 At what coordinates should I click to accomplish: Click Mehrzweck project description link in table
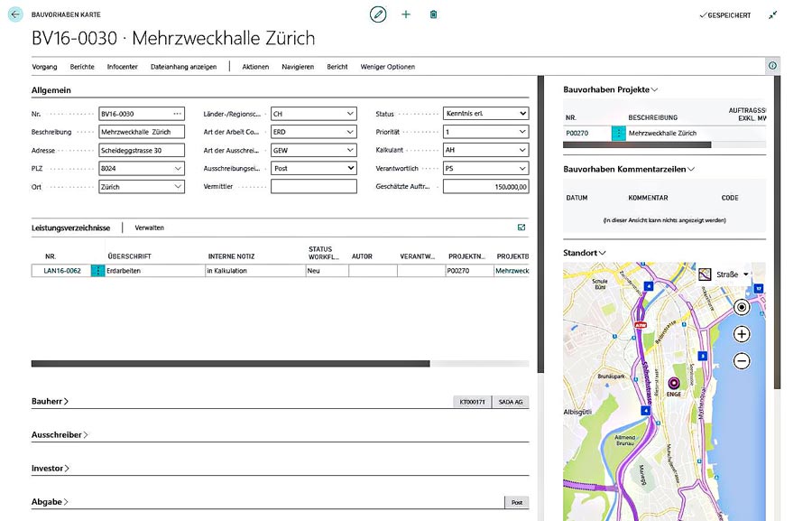(x=512, y=271)
